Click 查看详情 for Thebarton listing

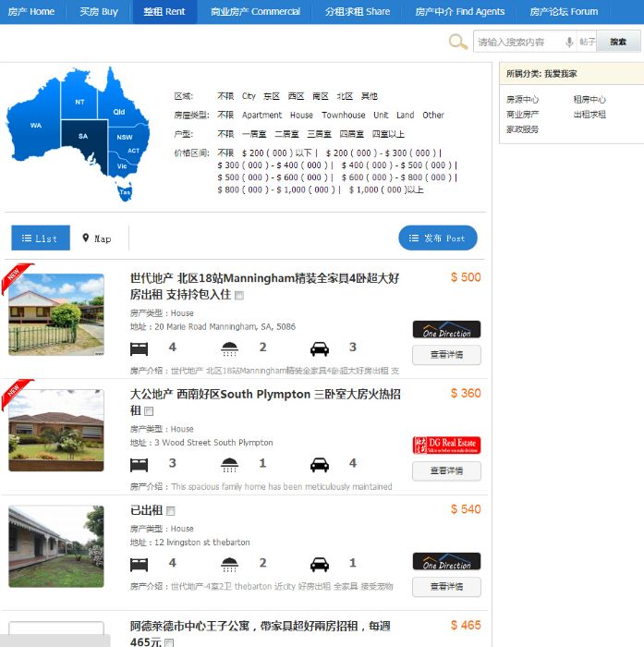pyautogui.click(x=446, y=587)
